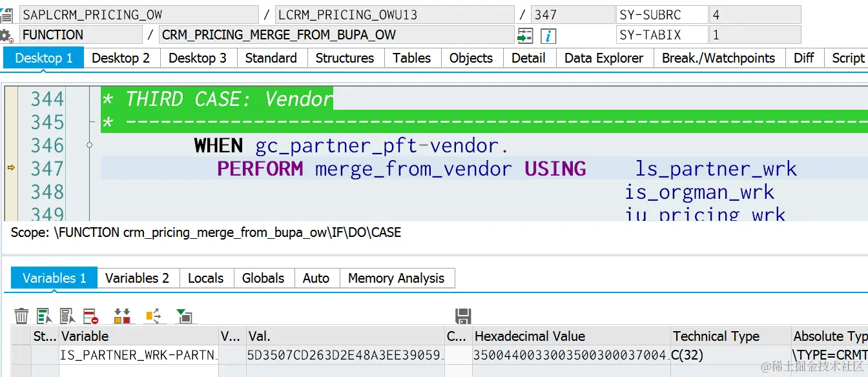Click the \TYPE=CRMT absolute type cell
868x377 pixels.
coord(831,355)
